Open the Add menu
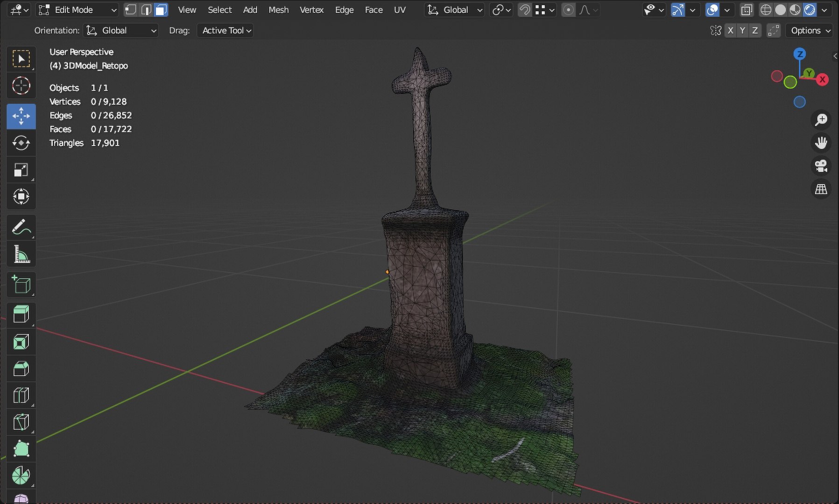The image size is (839, 504). tap(250, 10)
